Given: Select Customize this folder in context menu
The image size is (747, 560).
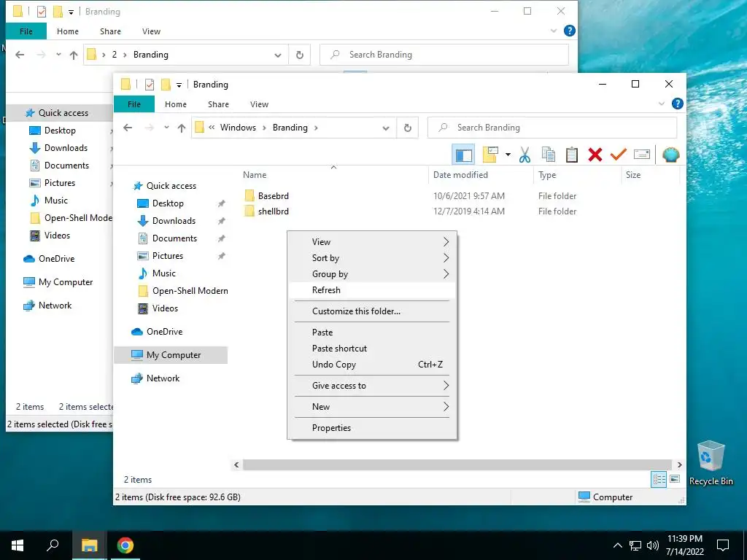Looking at the screenshot, I should [372, 311].
